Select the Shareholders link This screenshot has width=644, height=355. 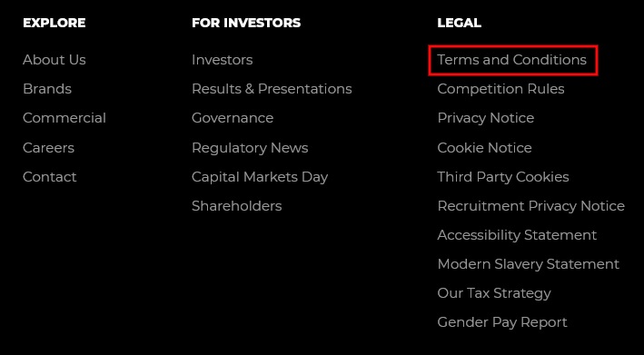[237, 206]
